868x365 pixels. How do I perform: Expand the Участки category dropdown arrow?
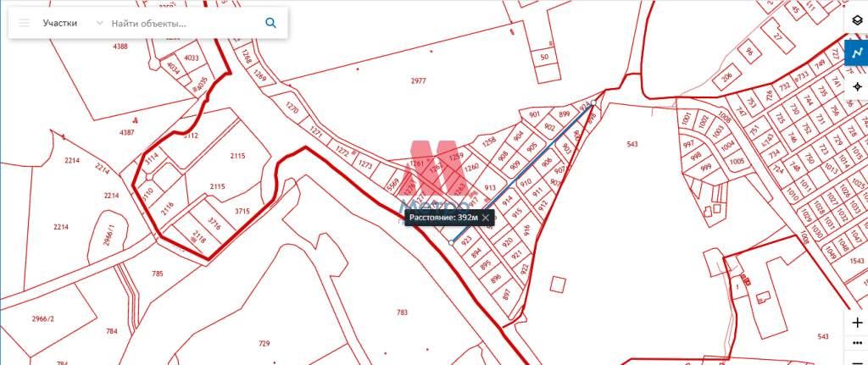[x=100, y=23]
